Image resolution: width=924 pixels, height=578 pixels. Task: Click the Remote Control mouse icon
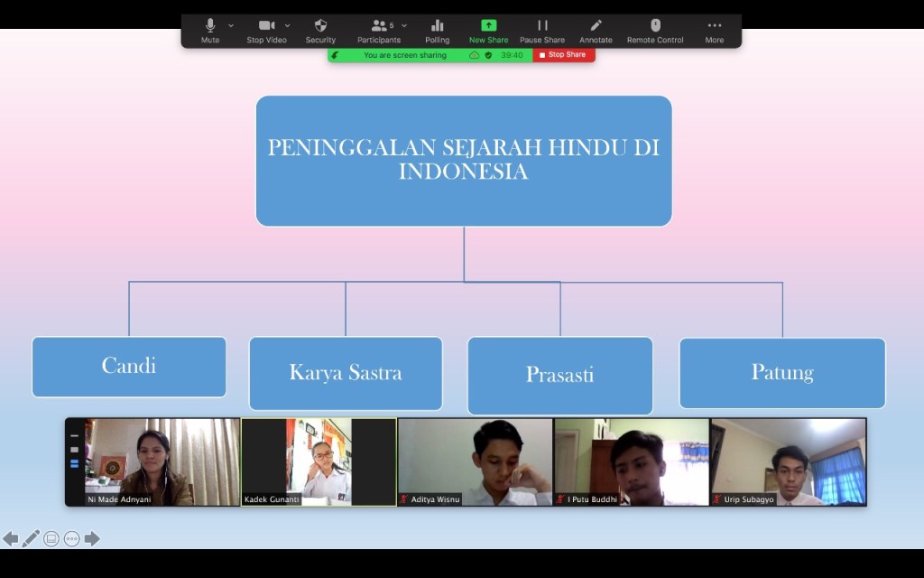click(x=655, y=30)
